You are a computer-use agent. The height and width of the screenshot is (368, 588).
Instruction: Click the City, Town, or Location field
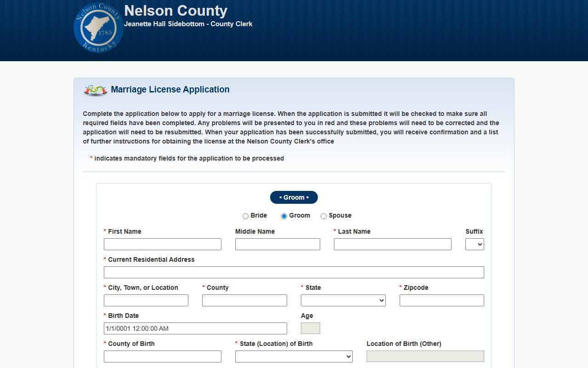tap(146, 300)
